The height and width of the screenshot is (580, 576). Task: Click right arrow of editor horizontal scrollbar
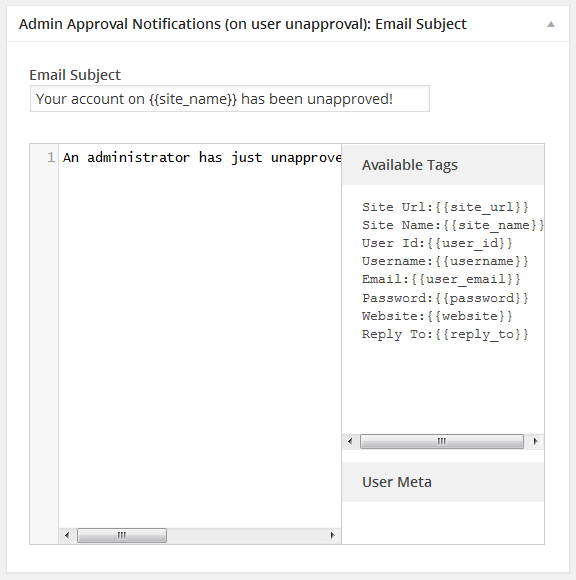(332, 535)
